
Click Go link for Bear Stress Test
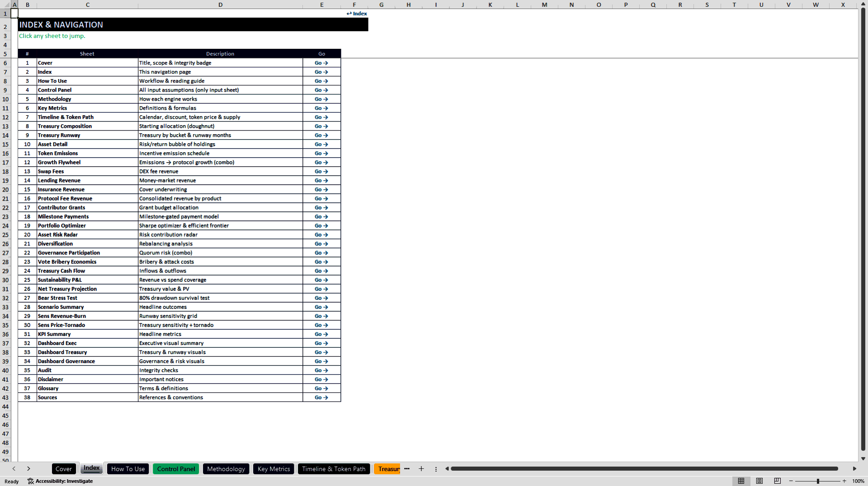pyautogui.click(x=321, y=298)
